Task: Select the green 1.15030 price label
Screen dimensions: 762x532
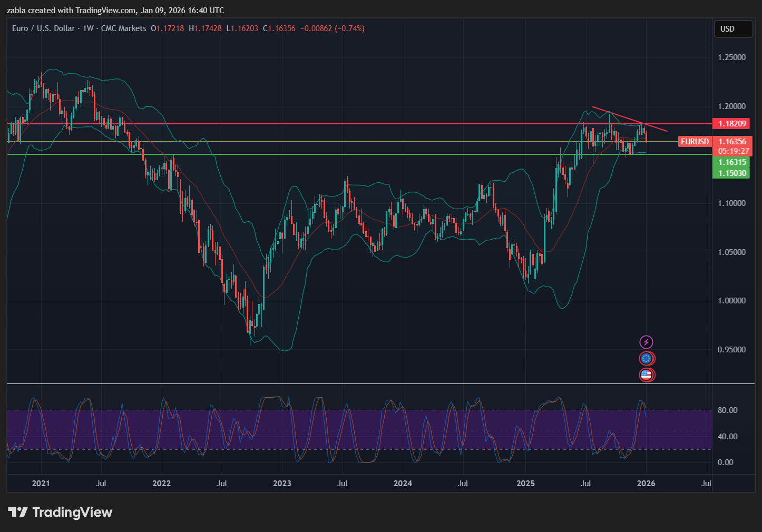Action: pos(731,173)
